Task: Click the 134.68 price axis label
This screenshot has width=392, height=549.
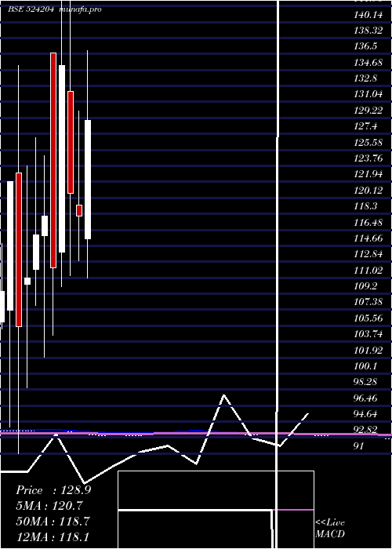Action: point(368,62)
